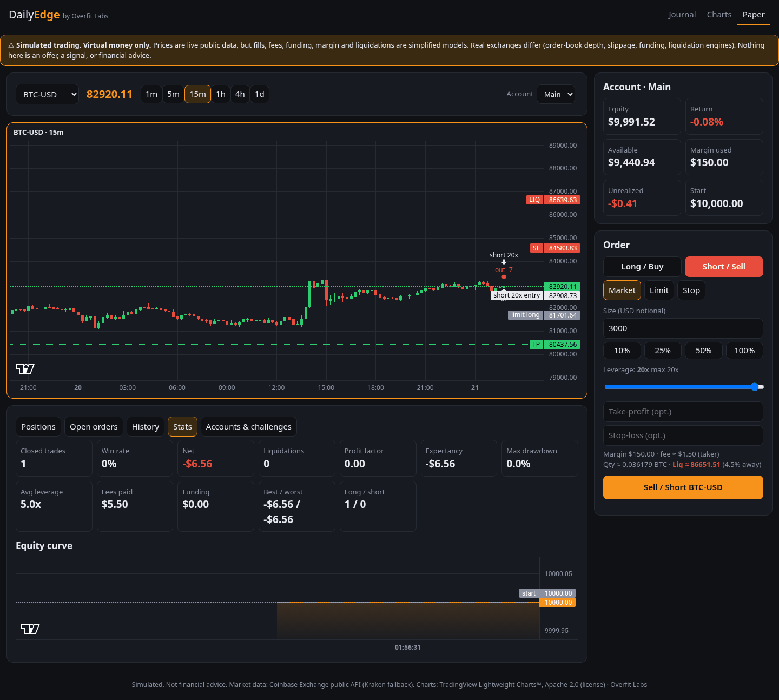This screenshot has height=700, width=779.
Task: Select the Long / Buy side
Action: [x=642, y=267]
